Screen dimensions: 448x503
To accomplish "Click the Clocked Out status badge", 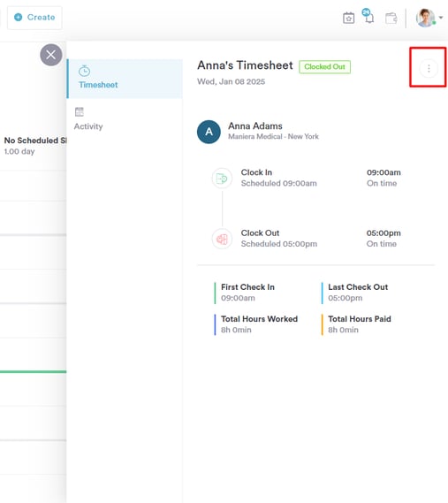I will [324, 66].
